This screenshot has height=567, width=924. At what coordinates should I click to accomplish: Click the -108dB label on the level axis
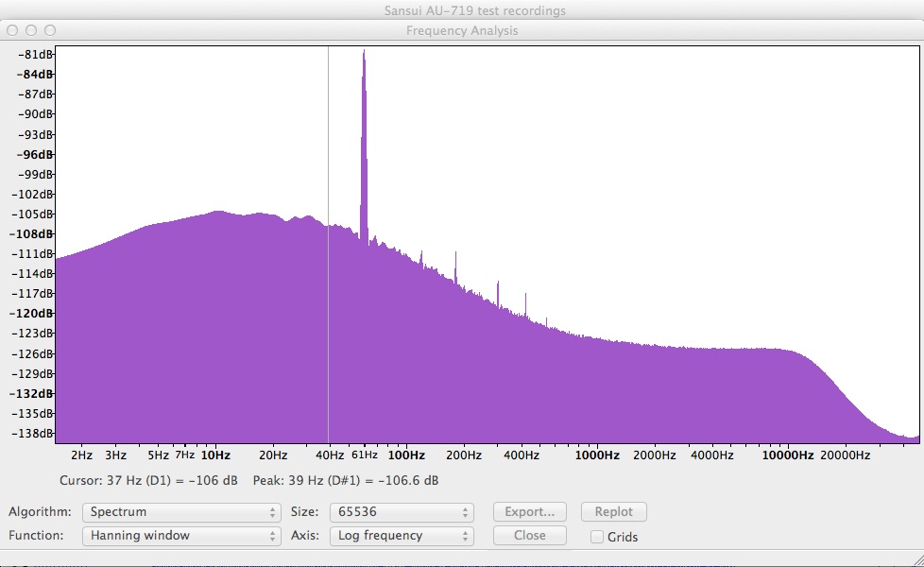[31, 234]
